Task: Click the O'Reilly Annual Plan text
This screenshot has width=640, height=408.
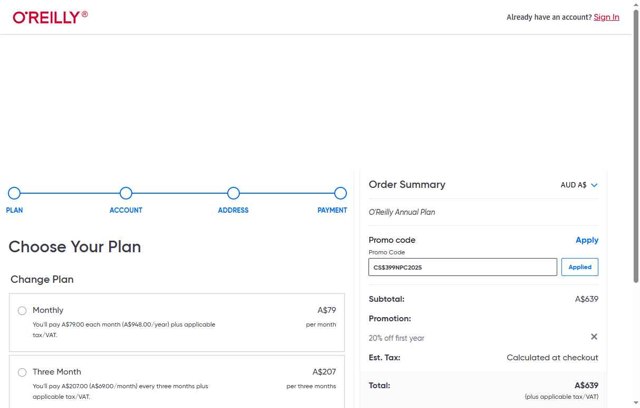Action: [402, 212]
